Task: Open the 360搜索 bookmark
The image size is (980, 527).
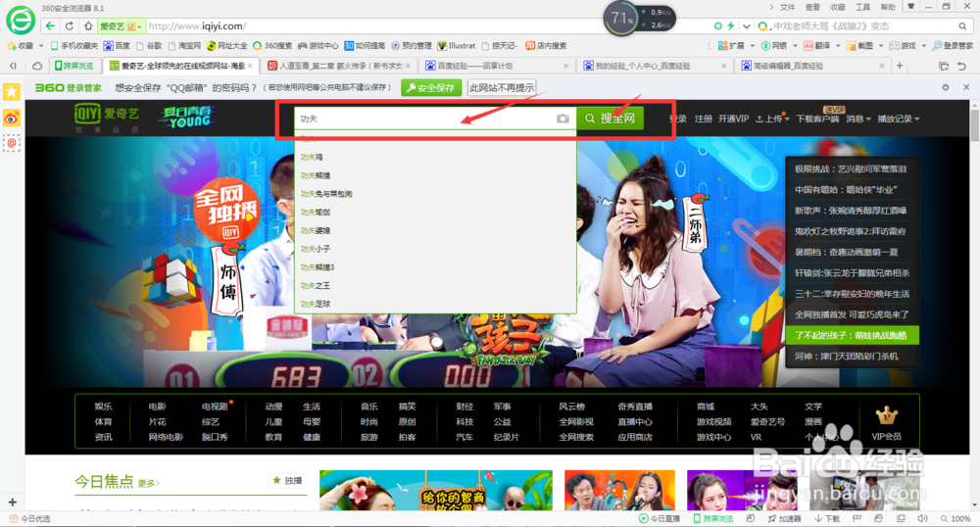Action: point(271,46)
